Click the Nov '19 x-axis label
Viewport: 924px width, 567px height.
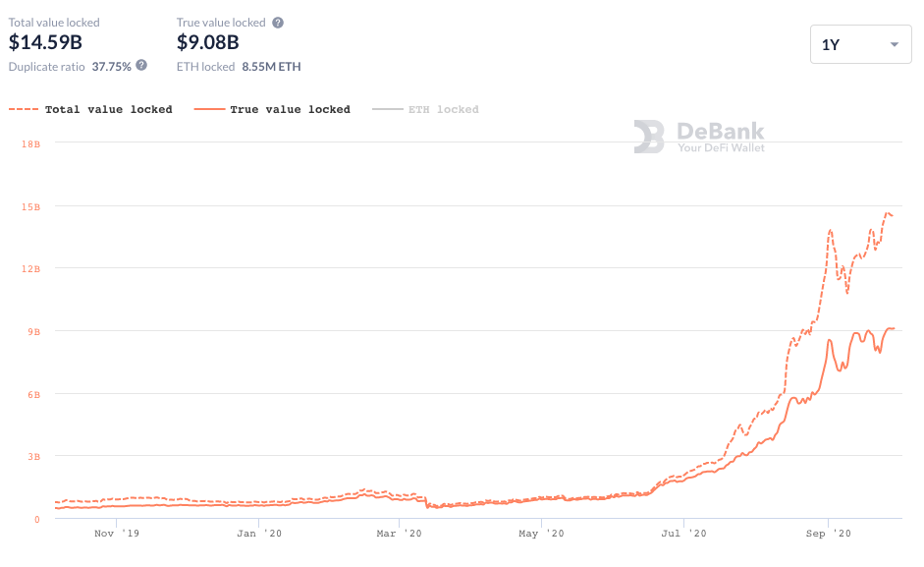click(x=117, y=534)
